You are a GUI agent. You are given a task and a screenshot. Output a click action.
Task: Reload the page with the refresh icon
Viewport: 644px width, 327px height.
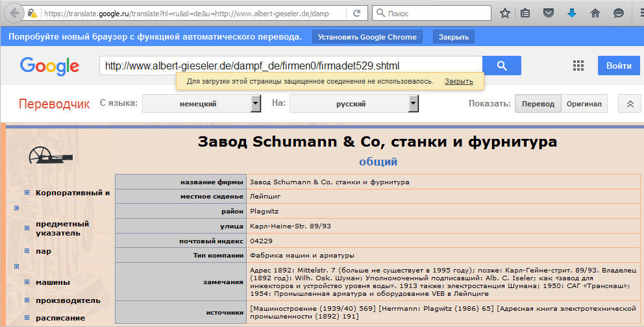pyautogui.click(x=356, y=13)
